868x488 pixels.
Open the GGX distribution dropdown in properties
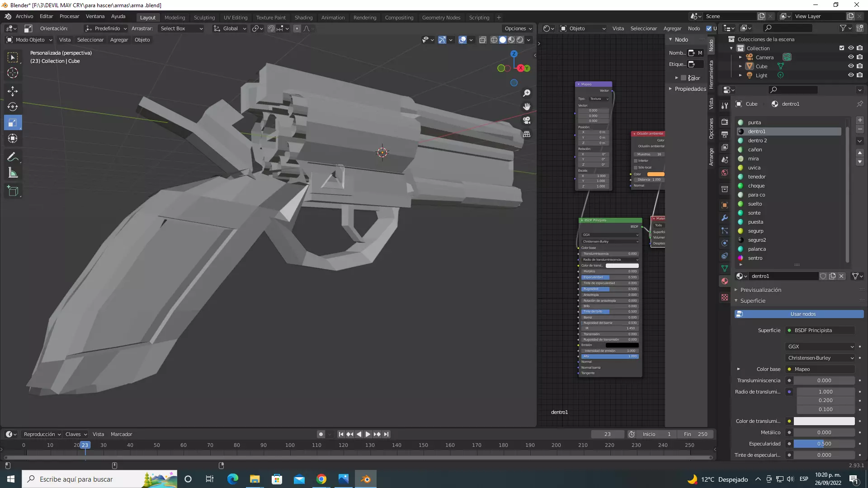point(821,347)
